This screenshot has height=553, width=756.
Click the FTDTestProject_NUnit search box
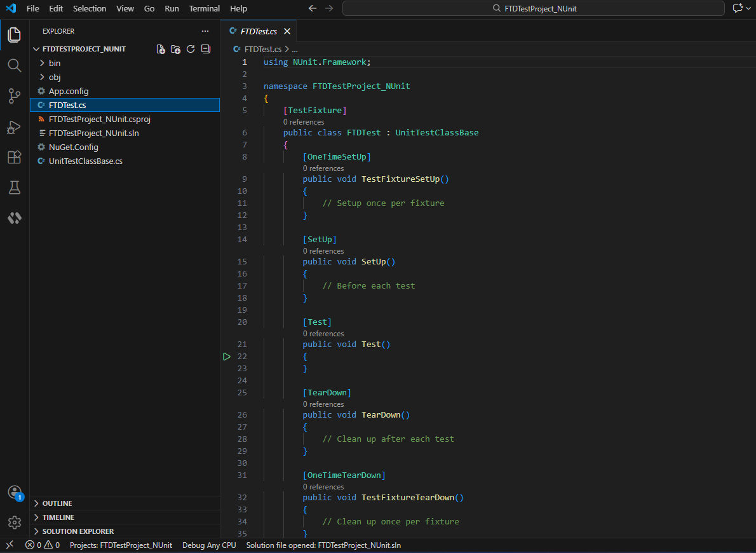[534, 8]
